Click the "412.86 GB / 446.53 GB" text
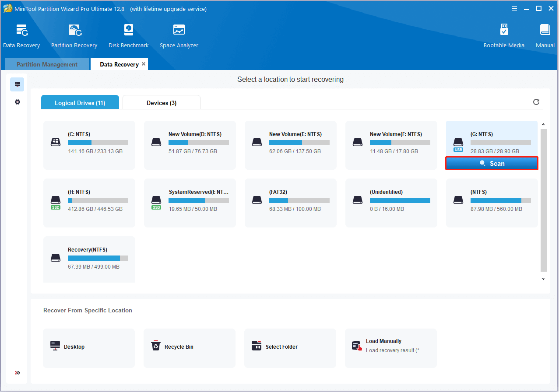 click(x=95, y=209)
